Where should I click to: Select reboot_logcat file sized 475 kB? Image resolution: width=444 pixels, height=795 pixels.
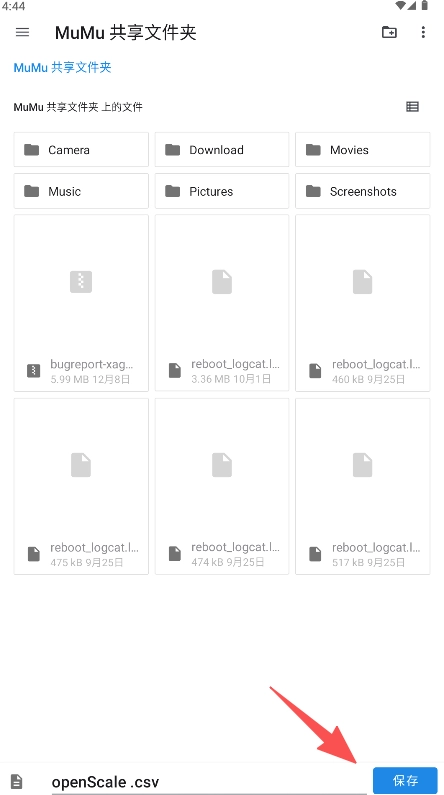(81, 486)
